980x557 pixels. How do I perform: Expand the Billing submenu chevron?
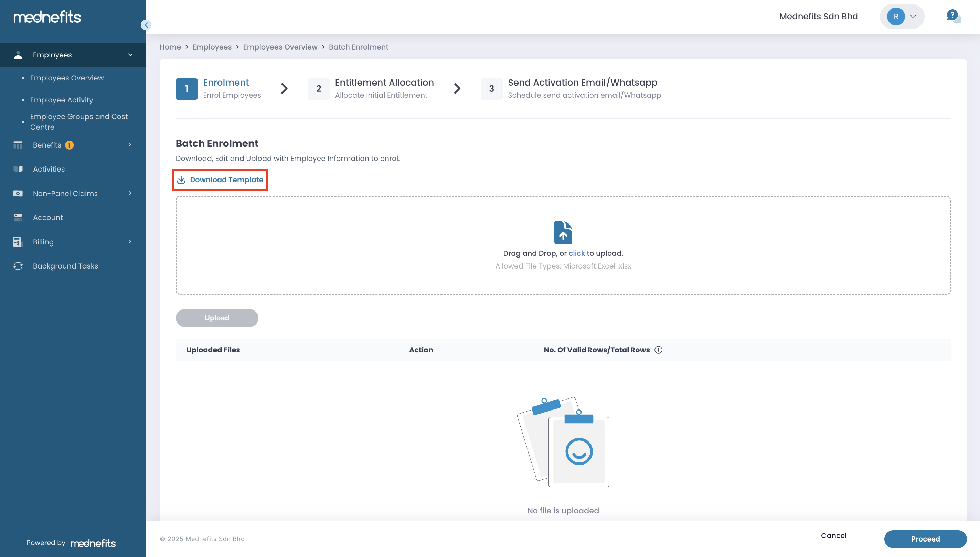click(x=130, y=241)
